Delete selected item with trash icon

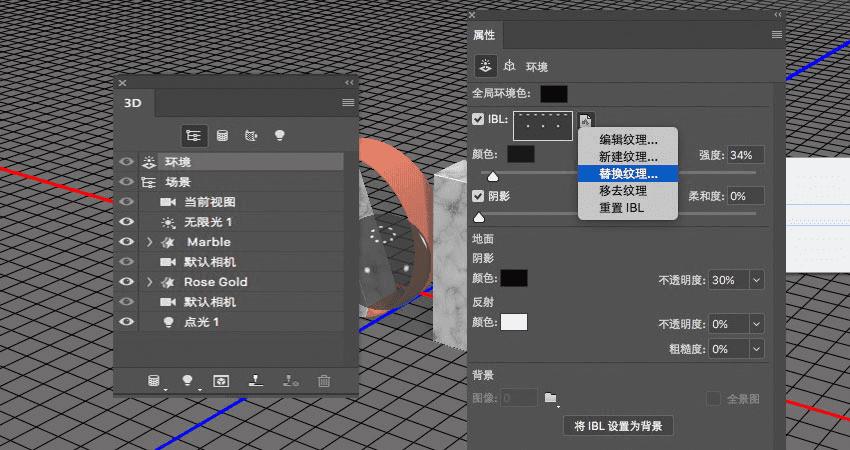(324, 381)
